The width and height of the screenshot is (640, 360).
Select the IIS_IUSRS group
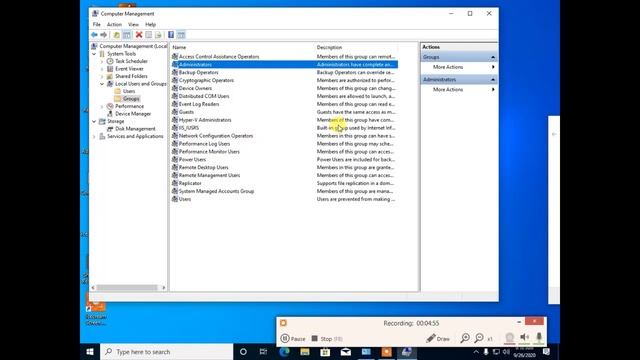pos(189,128)
